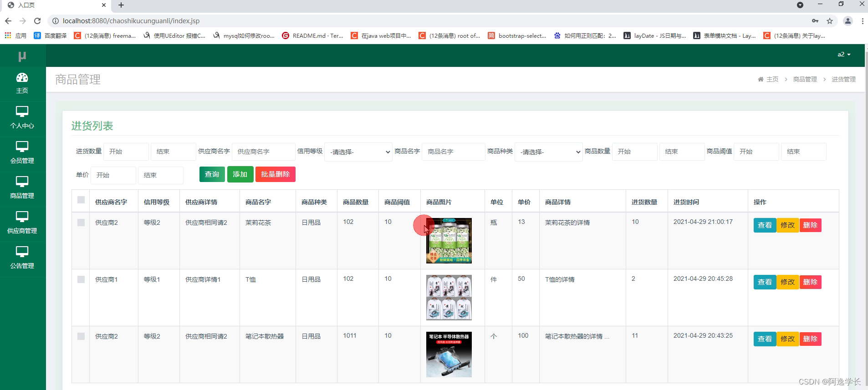This screenshot has width=868, height=390.
Task: Open the saved passwords key icon
Action: (815, 21)
